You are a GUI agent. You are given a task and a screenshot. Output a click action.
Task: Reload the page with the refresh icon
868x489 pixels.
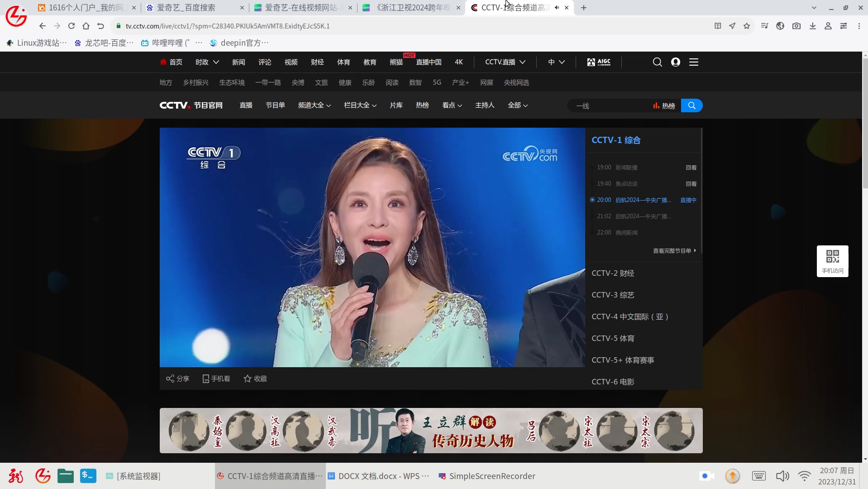click(x=72, y=26)
